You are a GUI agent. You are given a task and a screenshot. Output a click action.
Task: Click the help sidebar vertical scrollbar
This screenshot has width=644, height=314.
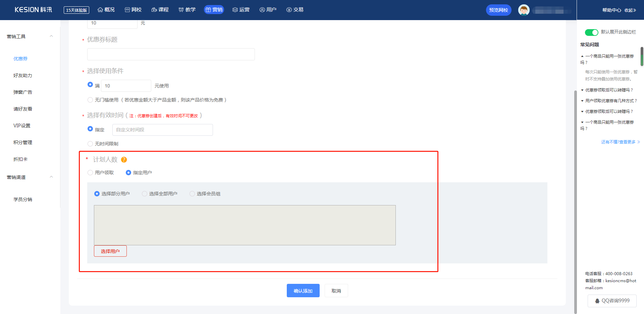[x=642, y=56]
